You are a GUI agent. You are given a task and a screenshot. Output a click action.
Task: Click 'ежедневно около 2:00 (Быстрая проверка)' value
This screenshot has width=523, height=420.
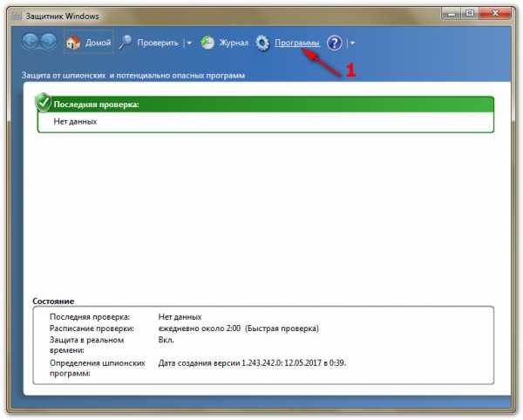click(x=239, y=329)
